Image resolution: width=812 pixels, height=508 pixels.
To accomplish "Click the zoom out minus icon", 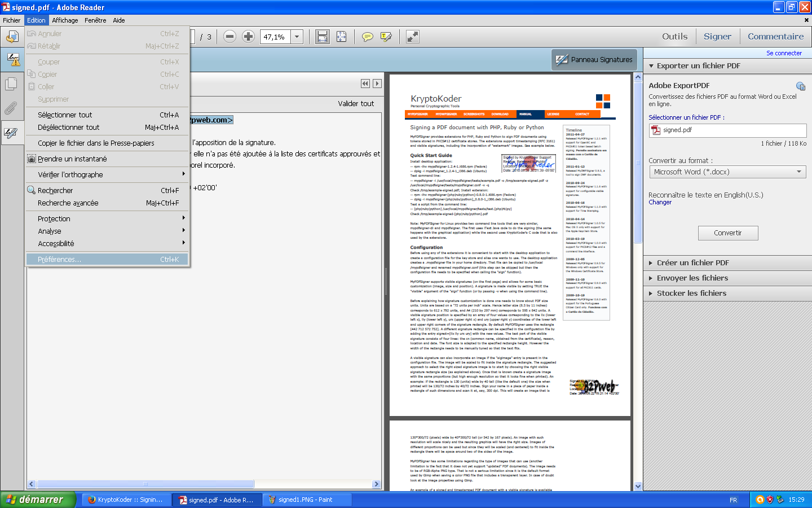I will point(230,37).
